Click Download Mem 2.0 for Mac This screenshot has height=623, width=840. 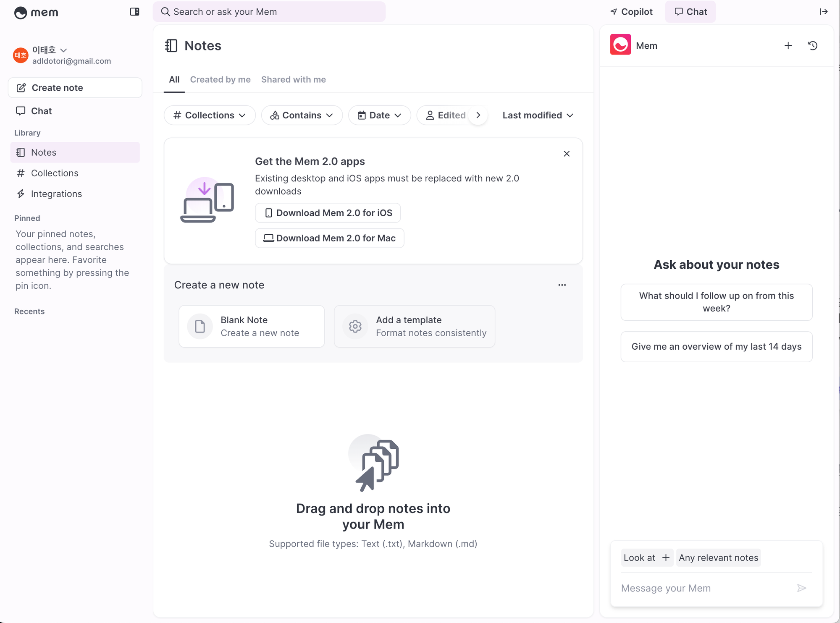tap(330, 238)
